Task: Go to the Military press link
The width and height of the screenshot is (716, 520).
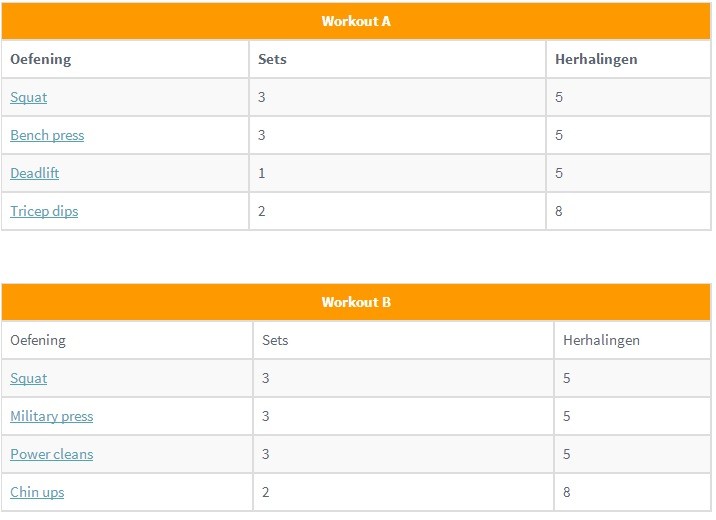Action: tap(51, 417)
